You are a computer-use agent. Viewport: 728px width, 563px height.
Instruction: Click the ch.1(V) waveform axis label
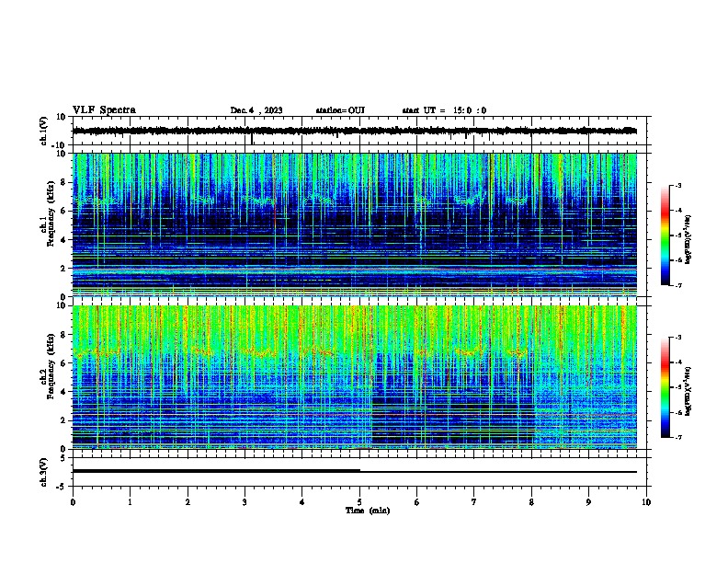click(43, 131)
